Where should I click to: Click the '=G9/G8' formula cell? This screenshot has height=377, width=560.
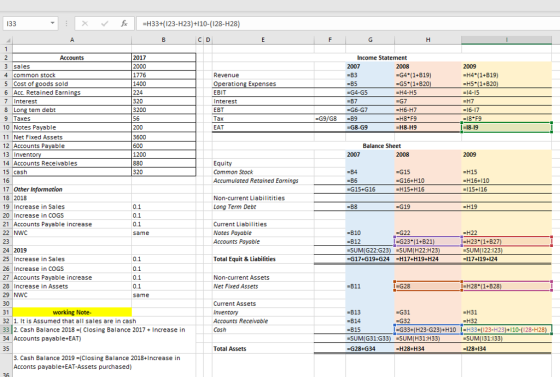click(330, 119)
